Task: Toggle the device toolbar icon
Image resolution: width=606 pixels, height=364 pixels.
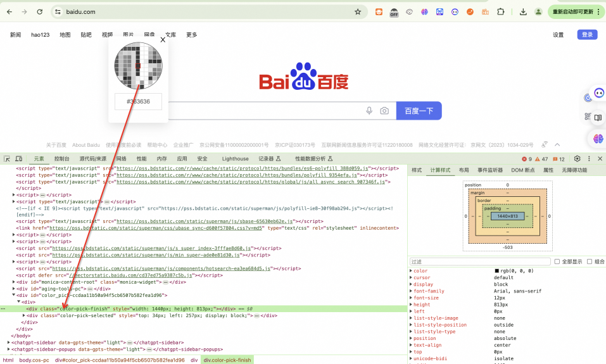Action: tap(18, 159)
